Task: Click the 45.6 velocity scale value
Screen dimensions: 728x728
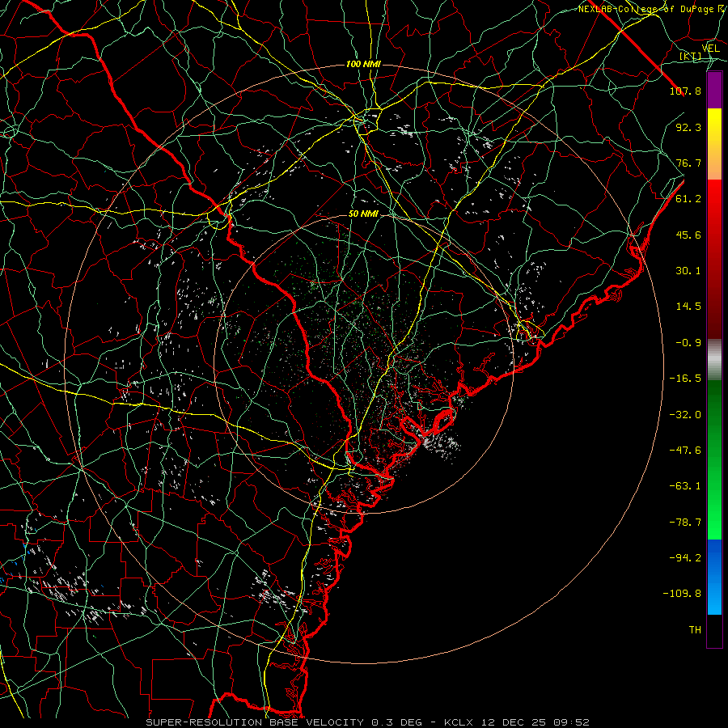Action: (x=688, y=235)
